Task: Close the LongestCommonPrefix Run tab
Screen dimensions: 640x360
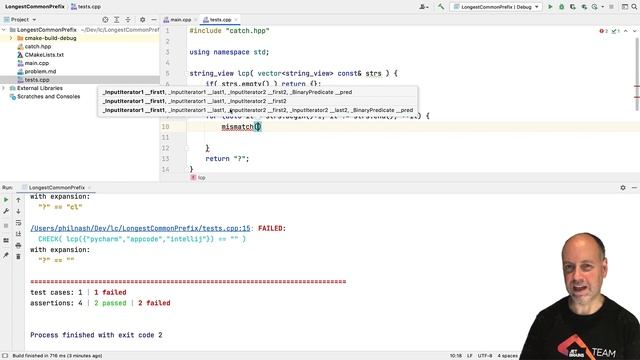Action: [x=89, y=188]
